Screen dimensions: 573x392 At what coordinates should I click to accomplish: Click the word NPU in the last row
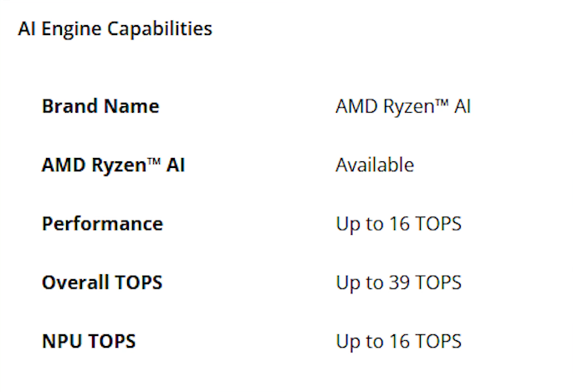point(60,341)
